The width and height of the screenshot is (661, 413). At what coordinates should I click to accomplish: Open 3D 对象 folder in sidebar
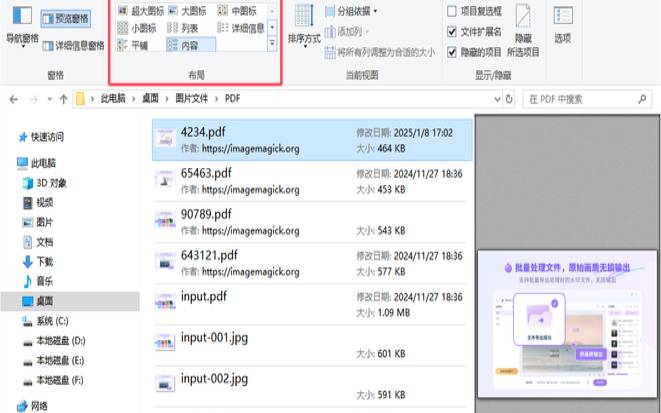[x=45, y=183]
